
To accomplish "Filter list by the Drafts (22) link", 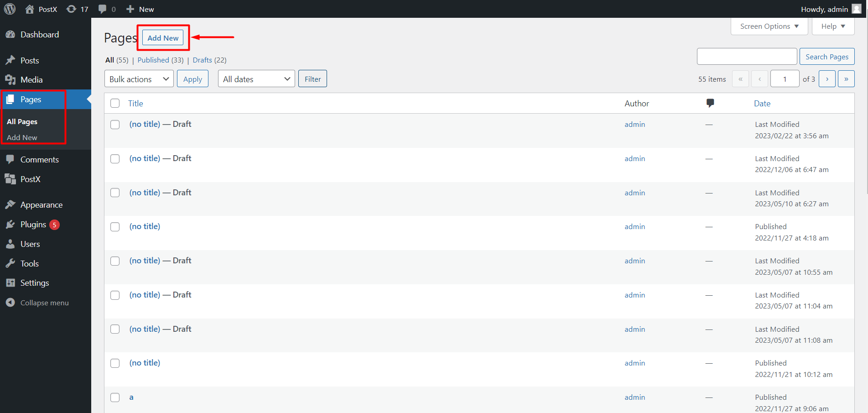I will coord(202,60).
